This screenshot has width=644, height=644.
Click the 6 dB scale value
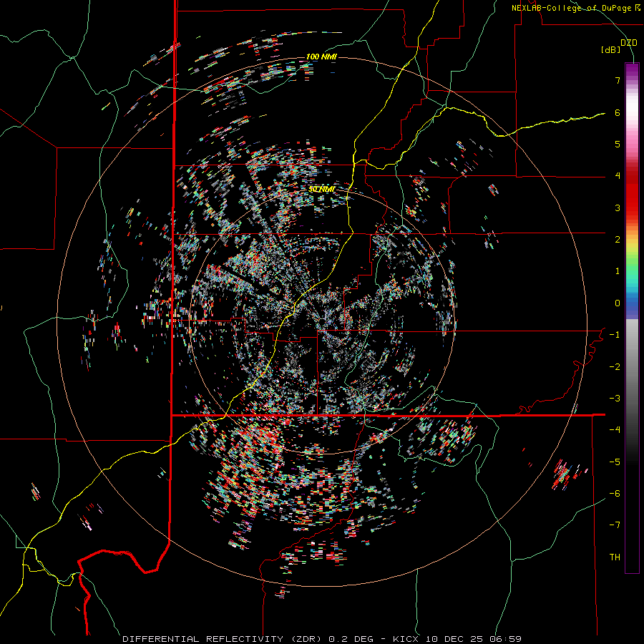click(x=618, y=112)
